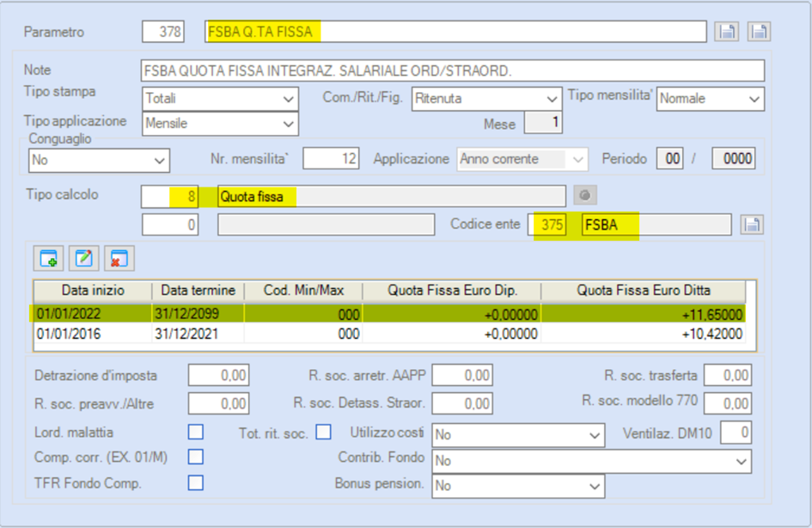This screenshot has height=528, width=812.
Task: Check the Comp. corr. (EX. 01/M) box
Action: [x=196, y=457]
